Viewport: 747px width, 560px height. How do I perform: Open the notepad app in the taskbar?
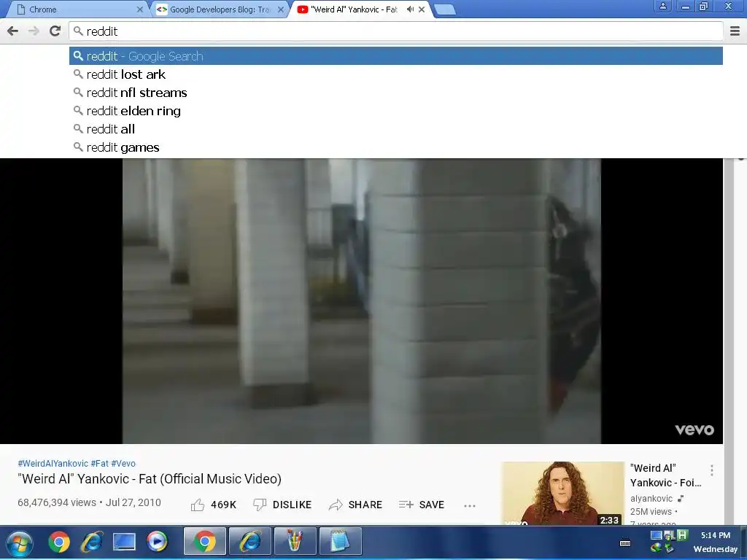pos(340,542)
